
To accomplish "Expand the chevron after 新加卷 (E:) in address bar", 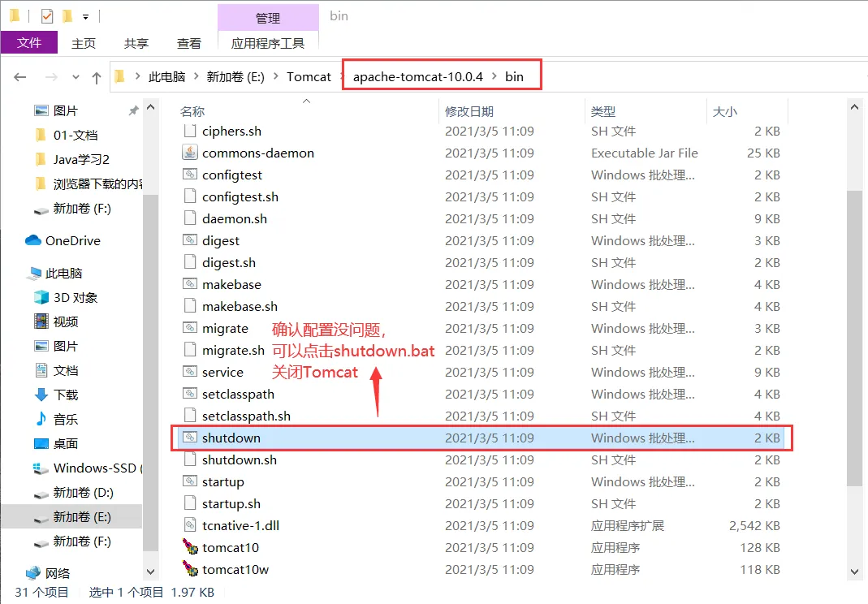I will point(276,76).
